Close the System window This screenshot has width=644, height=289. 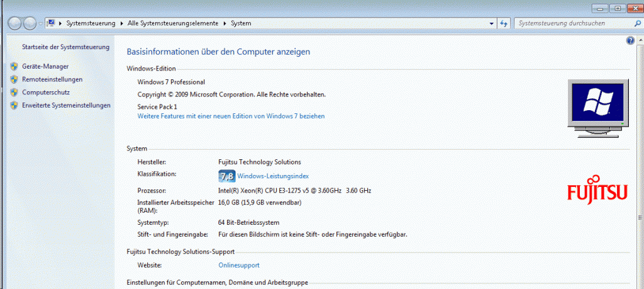pos(635,8)
